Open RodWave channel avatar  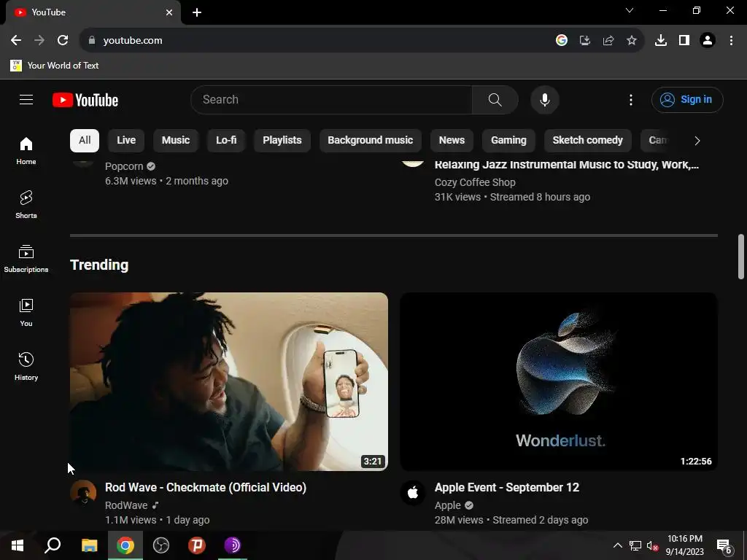(x=83, y=492)
